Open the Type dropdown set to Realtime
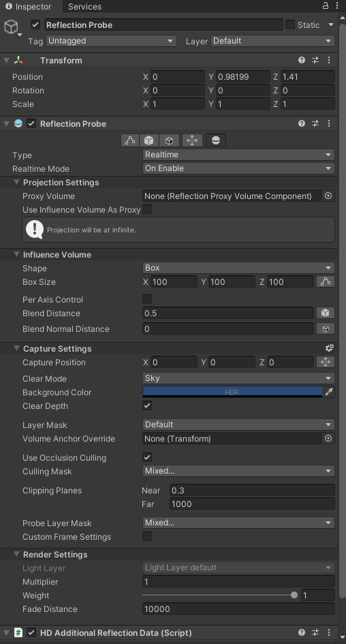 (238, 155)
